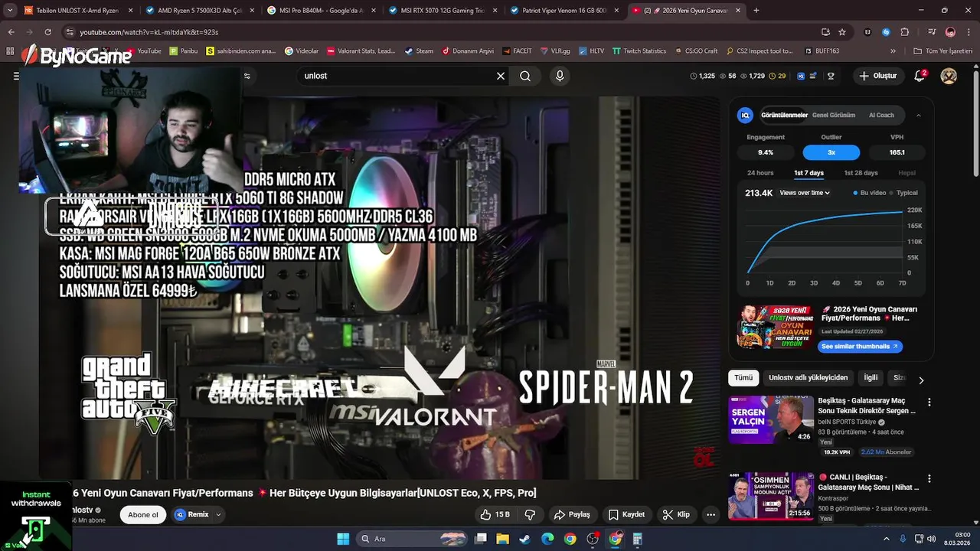Select 'Unlostv adlı yükleyiciden' chip

(808, 378)
